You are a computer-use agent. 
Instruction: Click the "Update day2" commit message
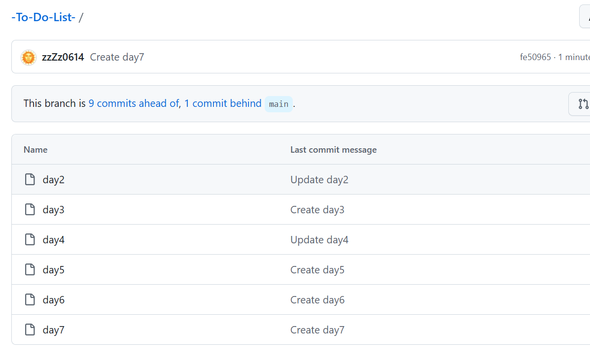[319, 179]
